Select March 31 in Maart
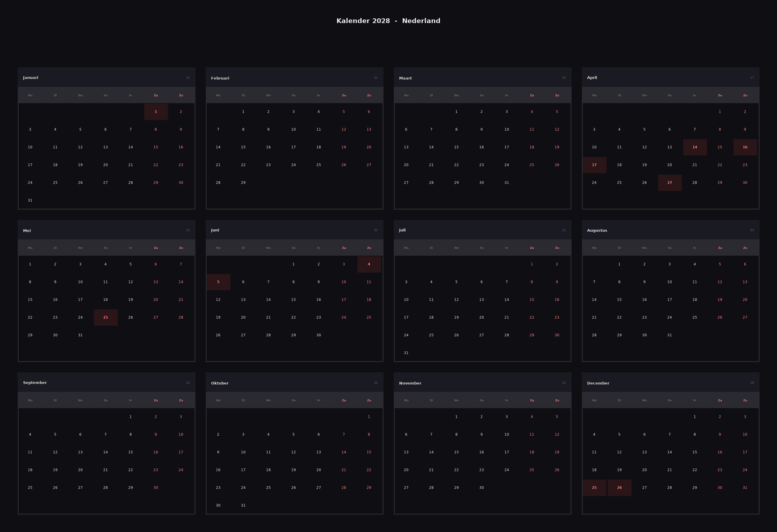Image resolution: width=777 pixels, height=532 pixels. tap(506, 182)
